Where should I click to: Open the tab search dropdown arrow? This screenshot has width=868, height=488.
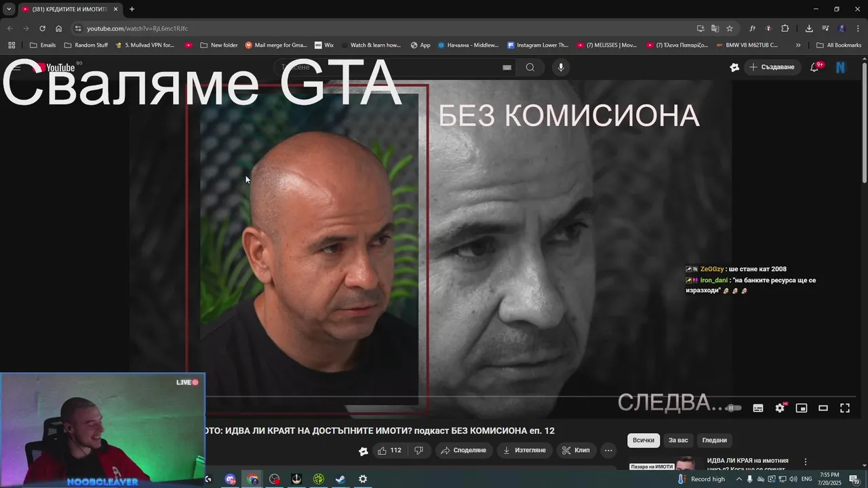(9, 9)
